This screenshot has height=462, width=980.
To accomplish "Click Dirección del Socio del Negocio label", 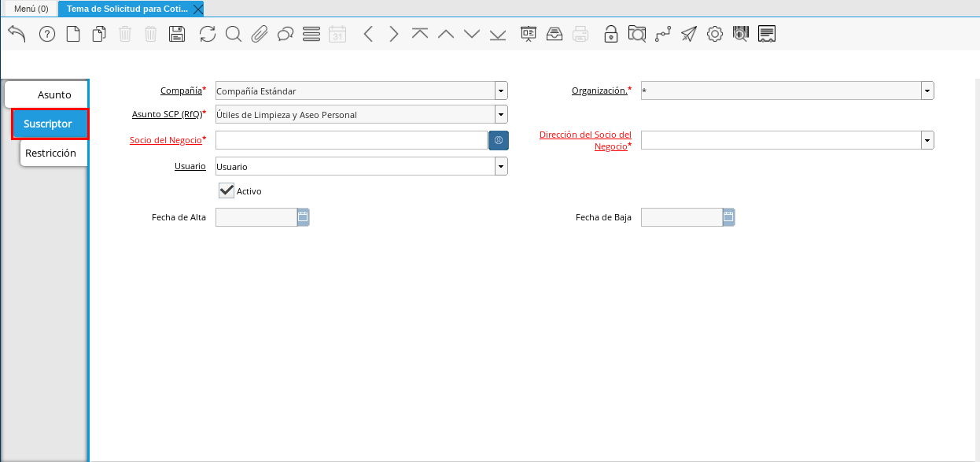I will pos(585,140).
